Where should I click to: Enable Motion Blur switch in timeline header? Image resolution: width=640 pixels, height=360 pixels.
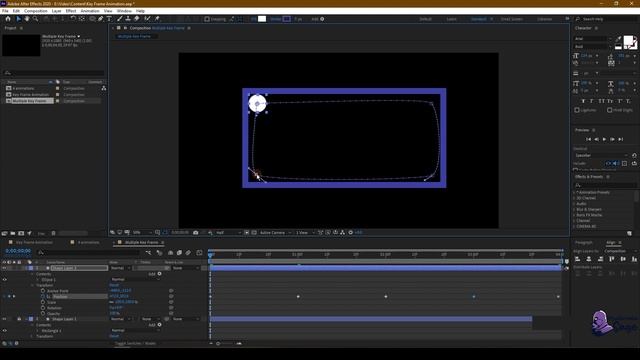188,253
